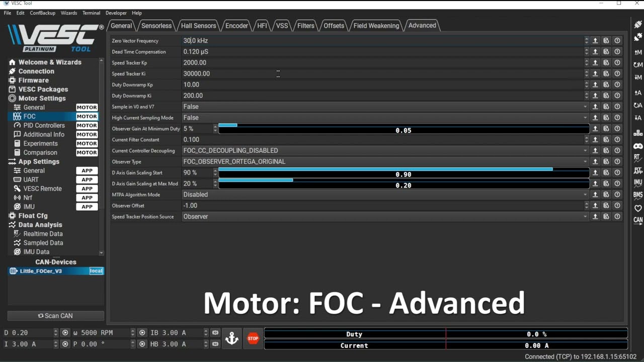644x362 pixels.
Task: Open VESC Remote app settings
Action: click(42, 189)
